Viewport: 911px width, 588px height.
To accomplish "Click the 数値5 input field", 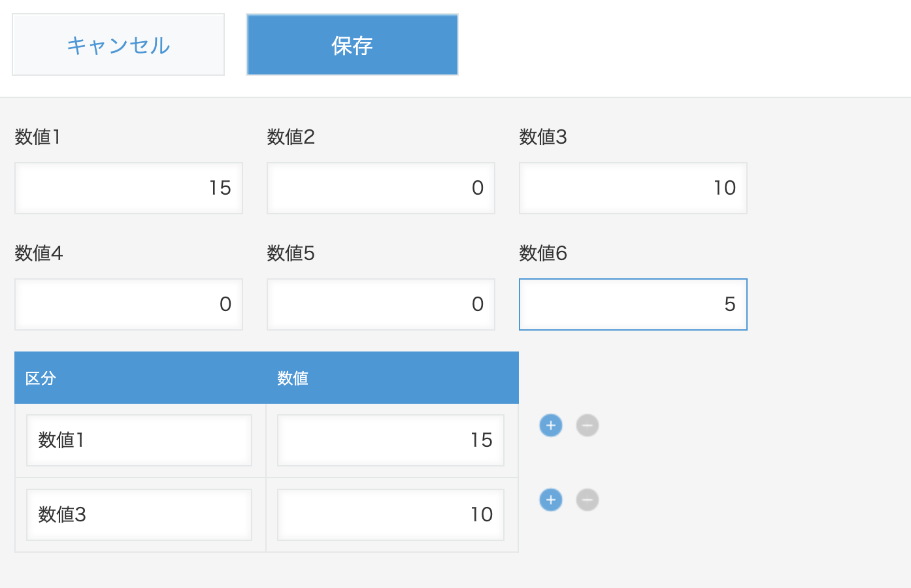I will (x=380, y=304).
